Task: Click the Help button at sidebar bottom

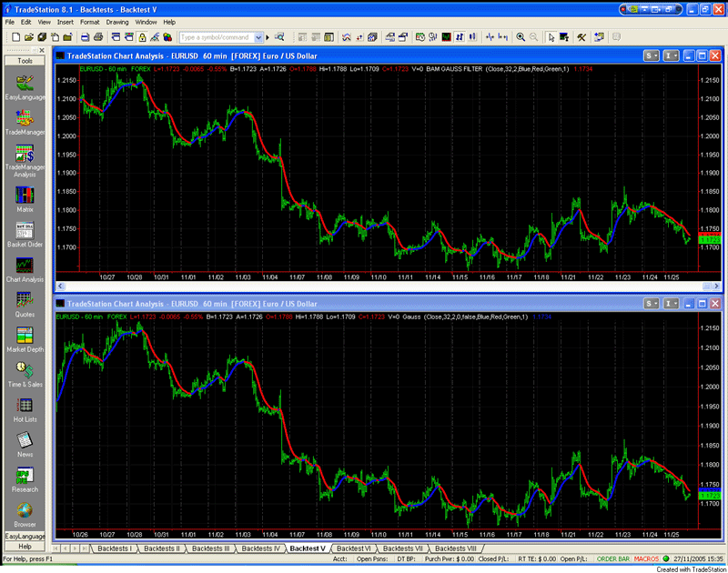Action: click(25, 546)
